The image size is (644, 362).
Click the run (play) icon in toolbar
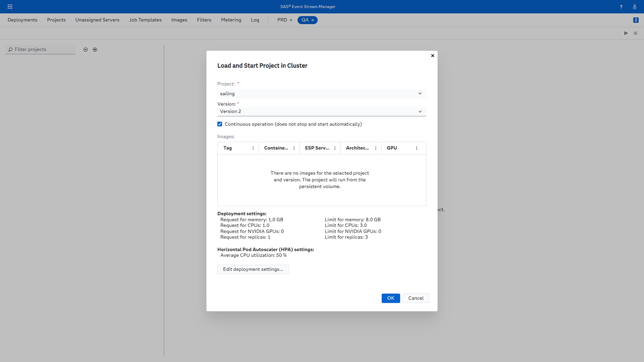click(x=626, y=33)
